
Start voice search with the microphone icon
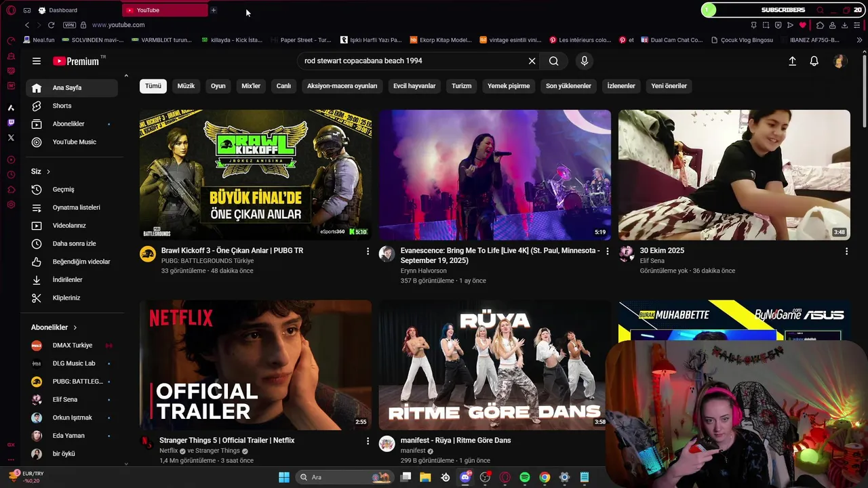click(x=585, y=61)
